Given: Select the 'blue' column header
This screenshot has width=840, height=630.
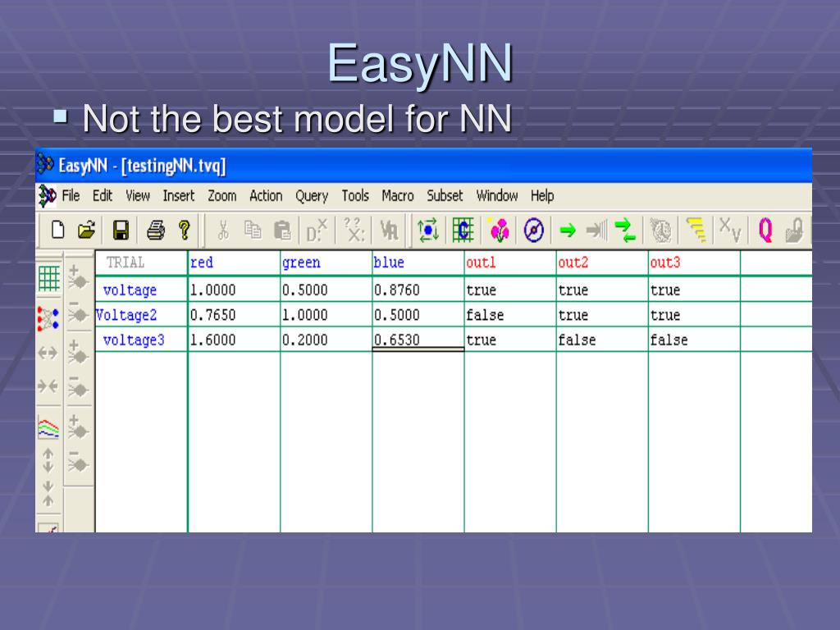Looking at the screenshot, I should [418, 263].
